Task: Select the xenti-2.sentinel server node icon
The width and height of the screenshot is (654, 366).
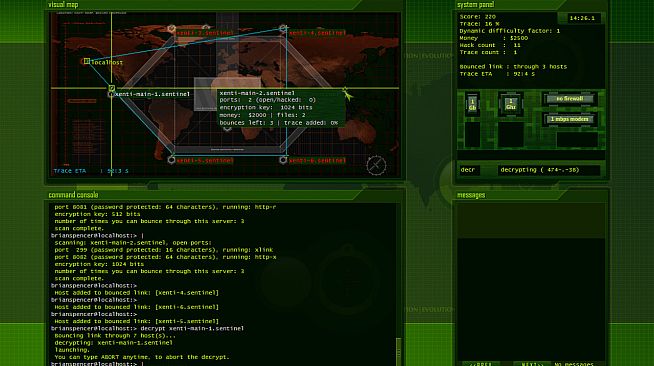Action: click(171, 29)
